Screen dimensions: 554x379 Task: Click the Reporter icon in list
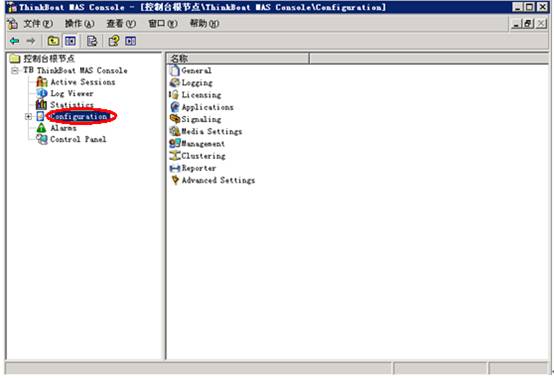pos(175,168)
